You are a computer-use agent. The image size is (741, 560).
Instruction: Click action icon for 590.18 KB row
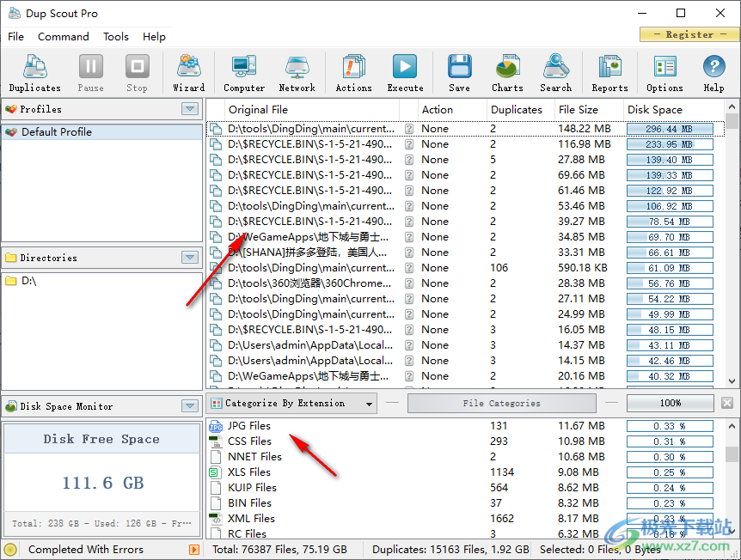tap(409, 268)
